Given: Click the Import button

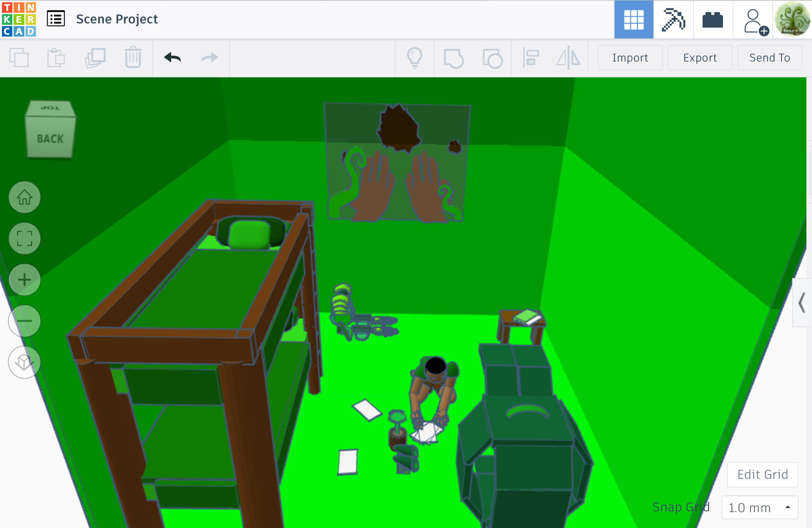Looking at the screenshot, I should tap(630, 58).
